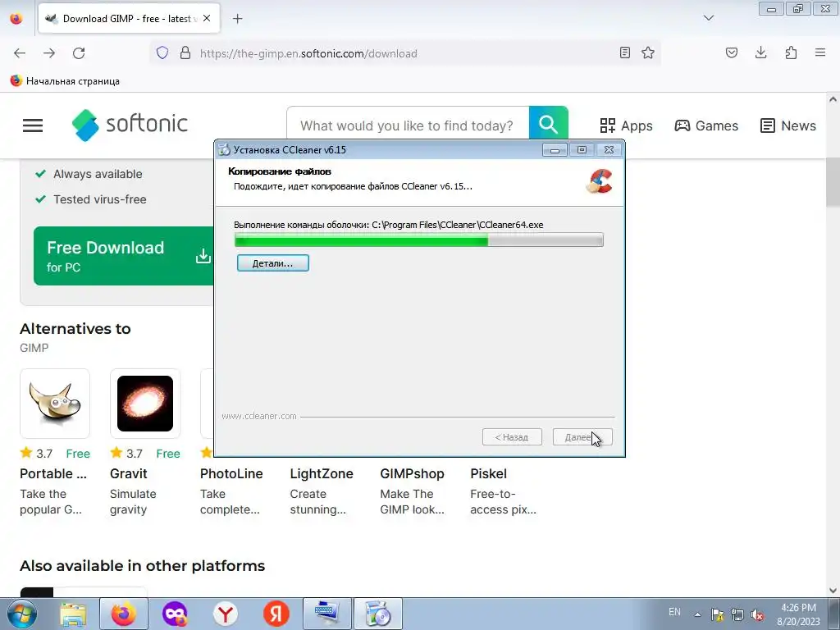Open the Pocket save icon

click(731, 52)
